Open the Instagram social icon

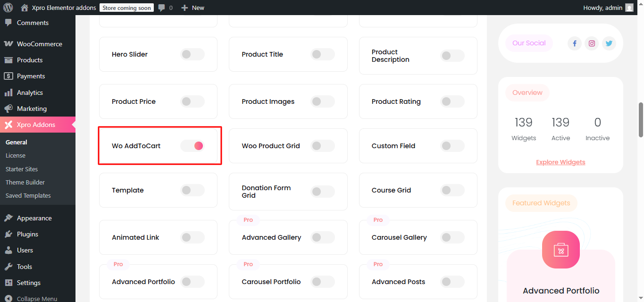(591, 43)
